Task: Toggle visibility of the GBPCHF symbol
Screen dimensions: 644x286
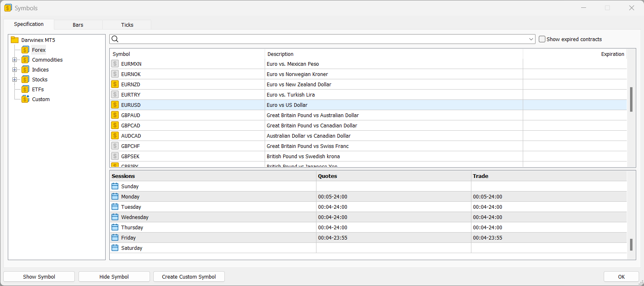Action: pyautogui.click(x=115, y=146)
